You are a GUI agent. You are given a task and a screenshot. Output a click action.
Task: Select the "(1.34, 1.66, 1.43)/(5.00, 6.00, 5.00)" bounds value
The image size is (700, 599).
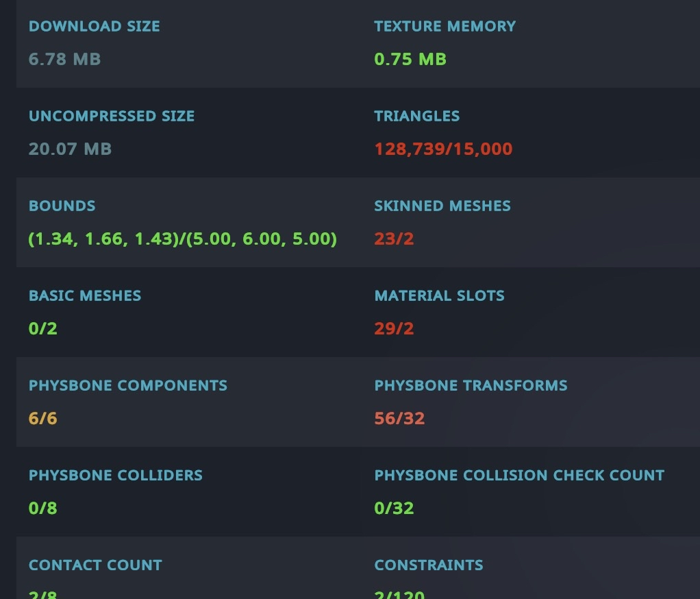(183, 239)
